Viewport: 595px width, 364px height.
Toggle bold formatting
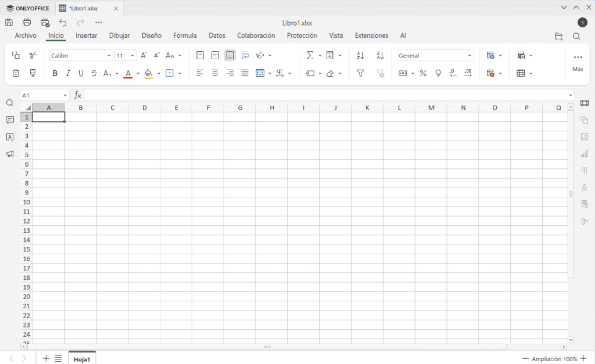pyautogui.click(x=55, y=73)
